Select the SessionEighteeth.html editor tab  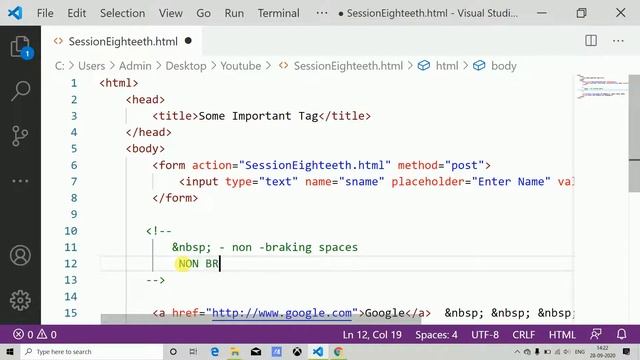pyautogui.click(x=122, y=41)
